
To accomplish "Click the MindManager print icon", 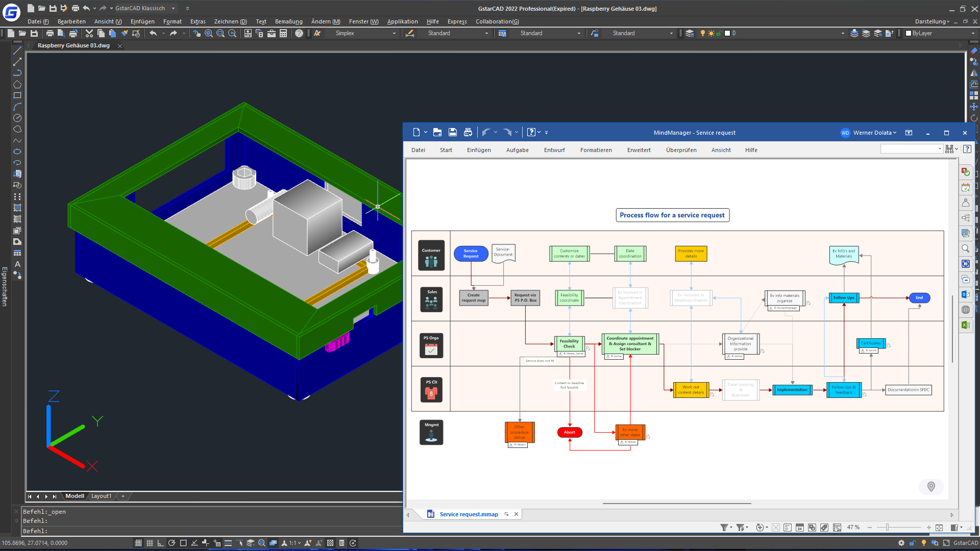I will pyautogui.click(x=468, y=133).
